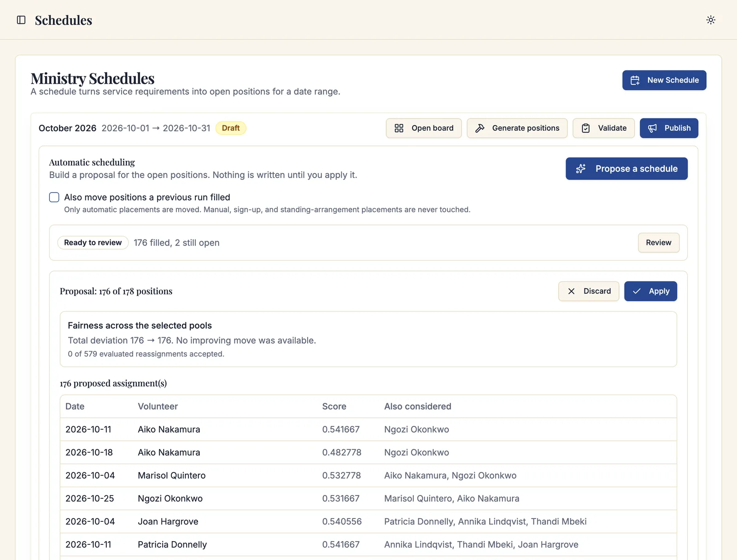This screenshot has height=560, width=737.
Task: Click the Ready to review badge
Action: tap(93, 243)
